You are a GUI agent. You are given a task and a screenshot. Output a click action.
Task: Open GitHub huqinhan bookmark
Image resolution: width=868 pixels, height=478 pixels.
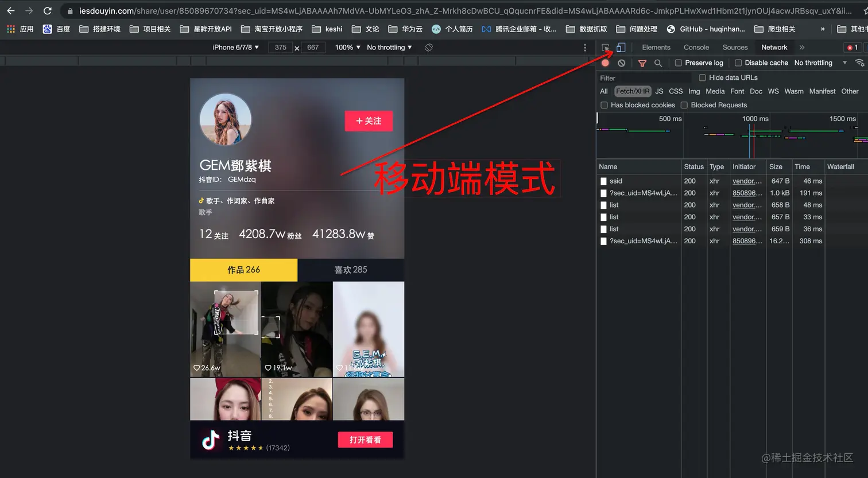[x=706, y=29]
